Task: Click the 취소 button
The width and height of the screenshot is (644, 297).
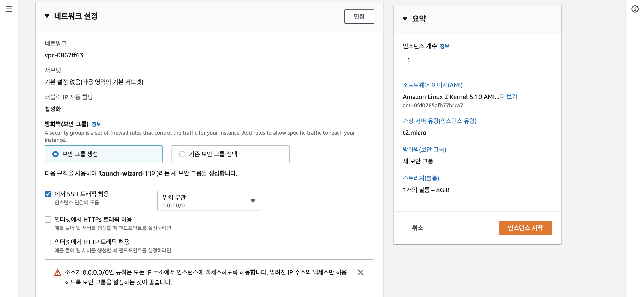Action: (x=417, y=228)
